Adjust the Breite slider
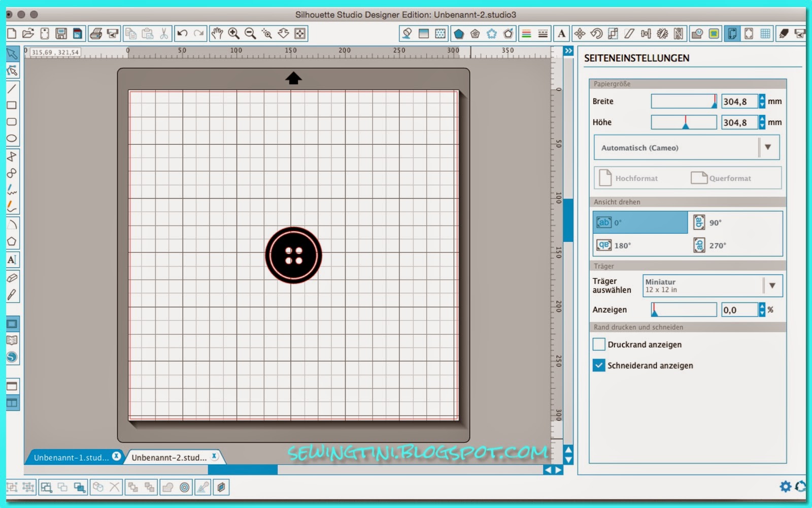 684,102
